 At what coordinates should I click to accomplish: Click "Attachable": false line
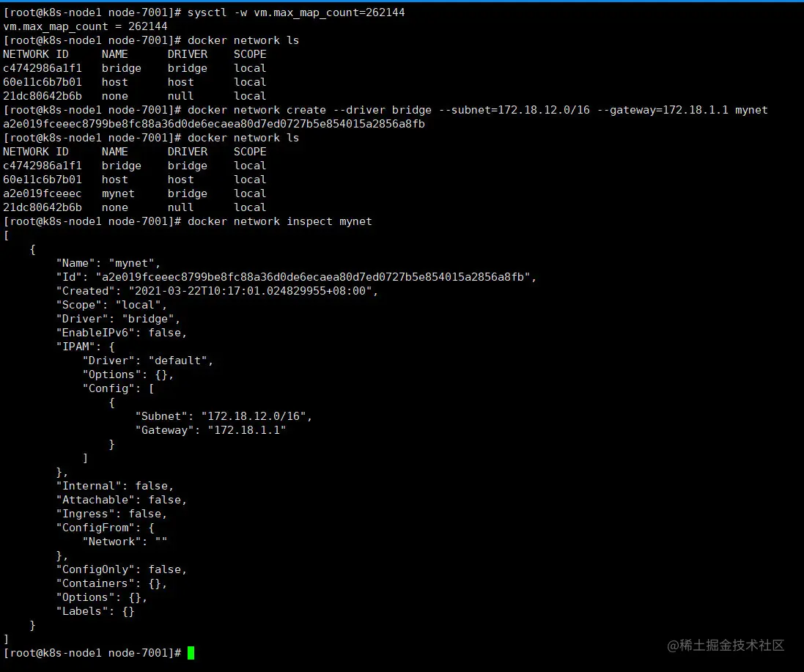tap(122, 499)
